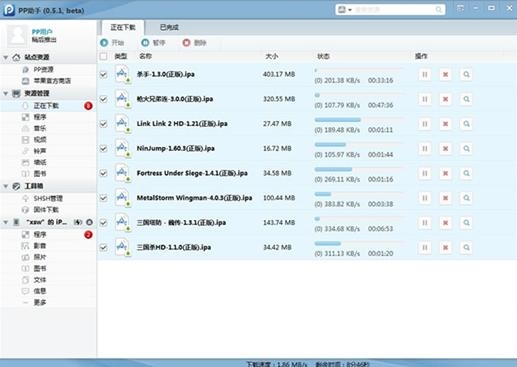Pause the NinJump download
517x367 pixels.
pyautogui.click(x=425, y=149)
